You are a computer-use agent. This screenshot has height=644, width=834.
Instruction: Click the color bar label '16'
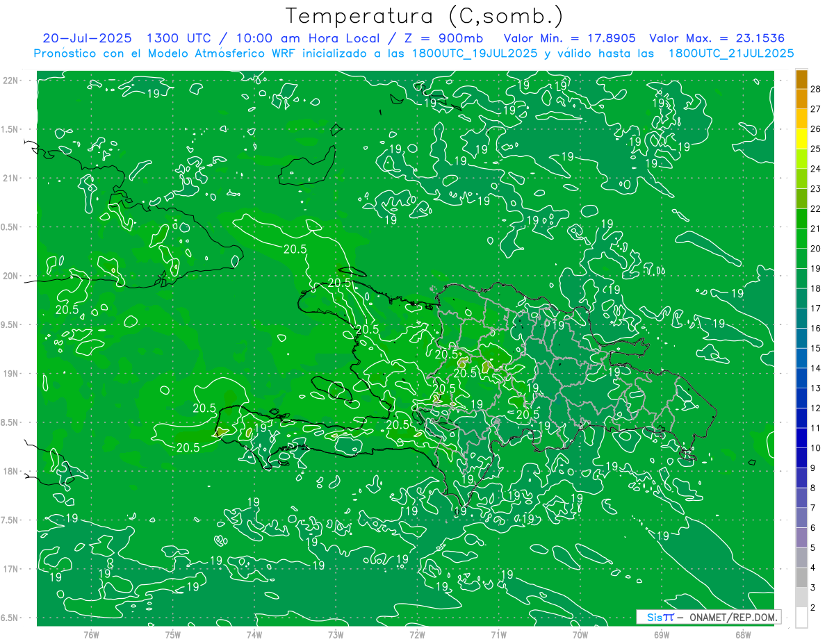click(816, 328)
